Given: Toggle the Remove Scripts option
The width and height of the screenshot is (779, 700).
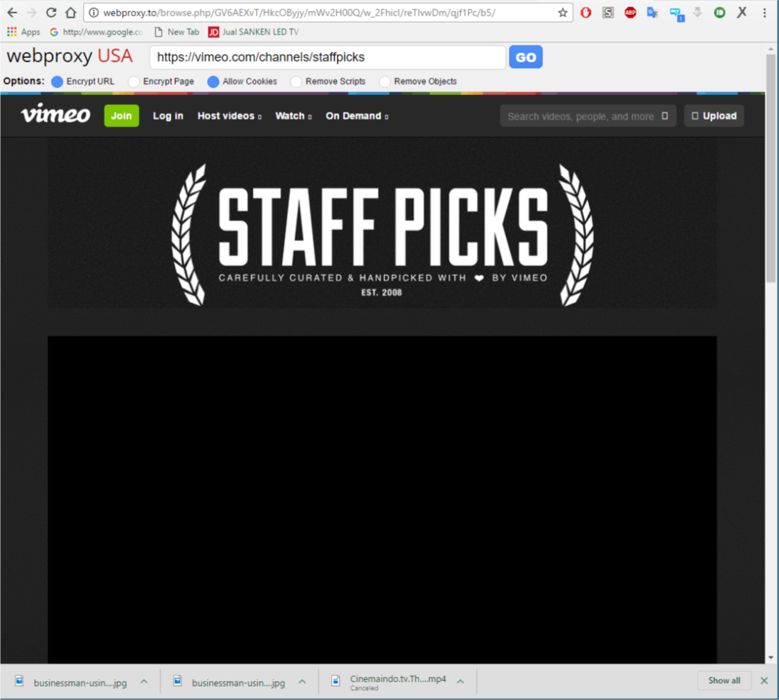Looking at the screenshot, I should click(296, 82).
